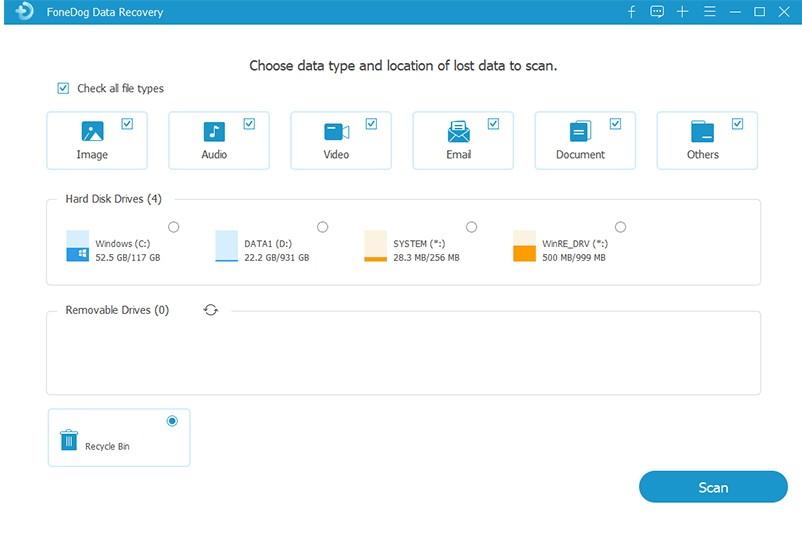The image size is (802, 541).
Task: Select the Windows (C:) radio button
Action: click(x=174, y=227)
